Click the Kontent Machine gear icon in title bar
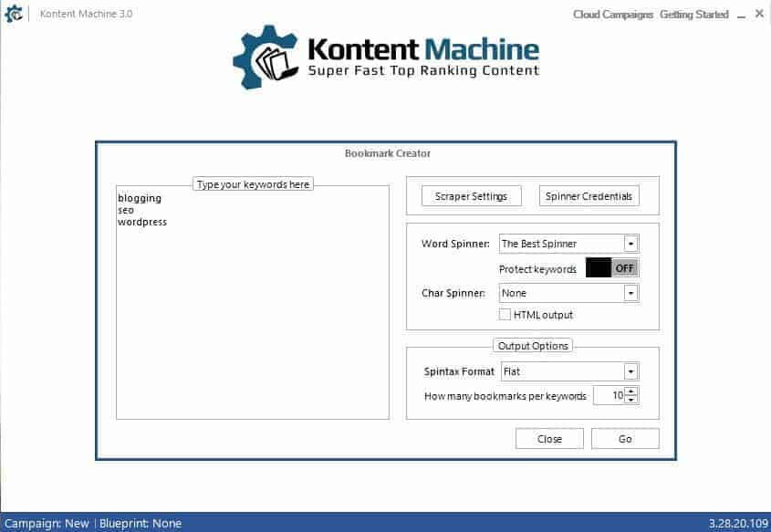771x532 pixels. [14, 14]
